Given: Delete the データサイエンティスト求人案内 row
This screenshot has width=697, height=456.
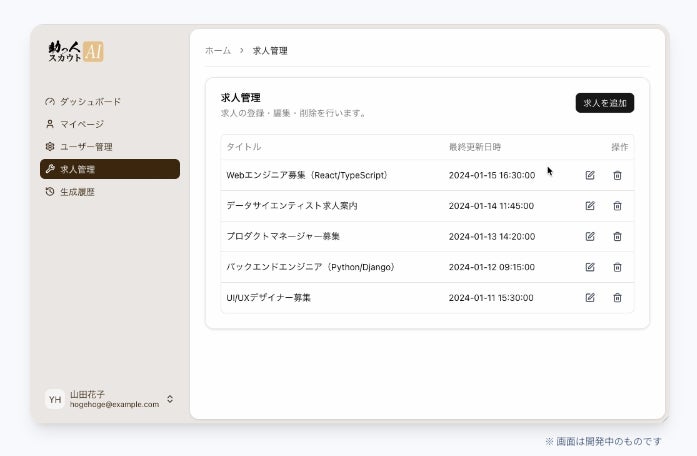Looking at the screenshot, I should tap(617, 206).
